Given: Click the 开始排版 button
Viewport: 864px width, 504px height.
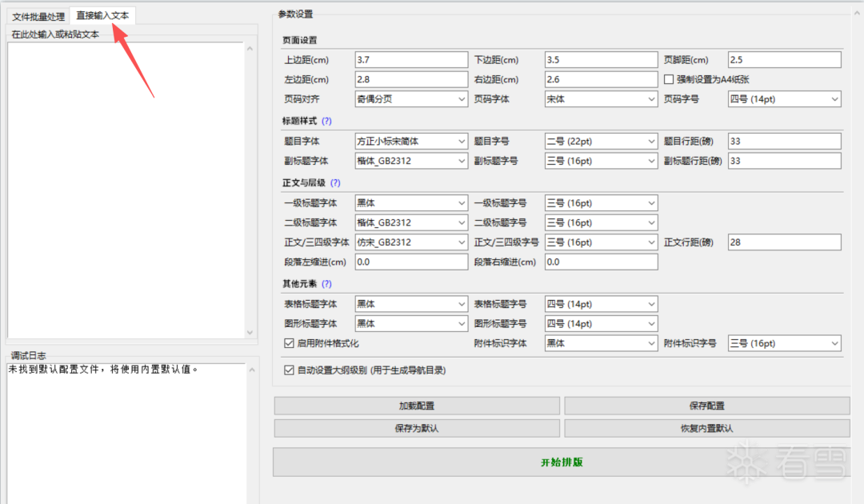Looking at the screenshot, I should pos(561,462).
